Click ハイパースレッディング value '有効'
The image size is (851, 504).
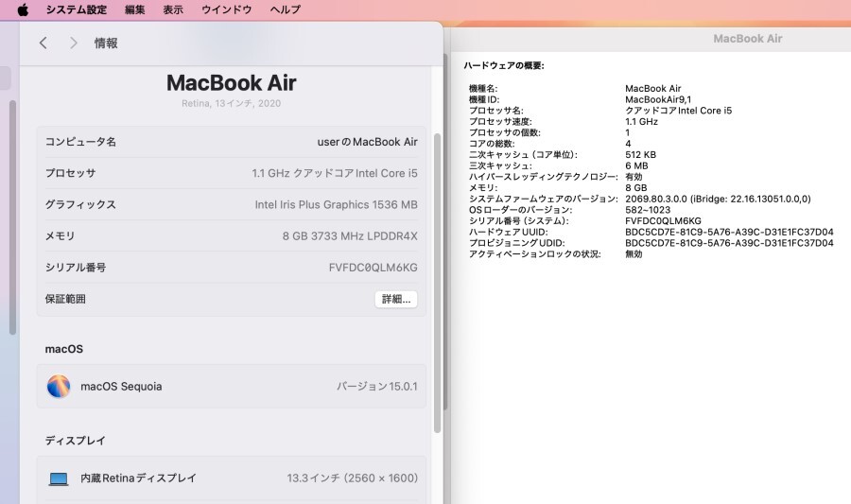(x=634, y=177)
